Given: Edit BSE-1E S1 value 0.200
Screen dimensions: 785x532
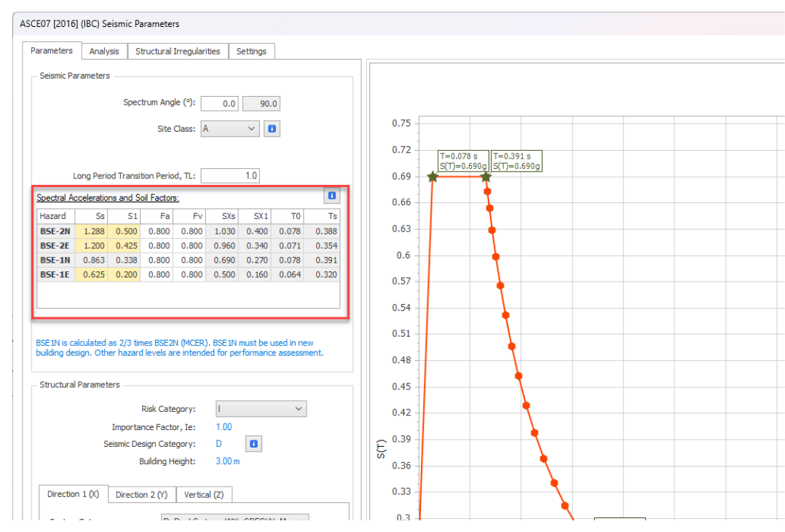Looking at the screenshot, I should 124,275.
